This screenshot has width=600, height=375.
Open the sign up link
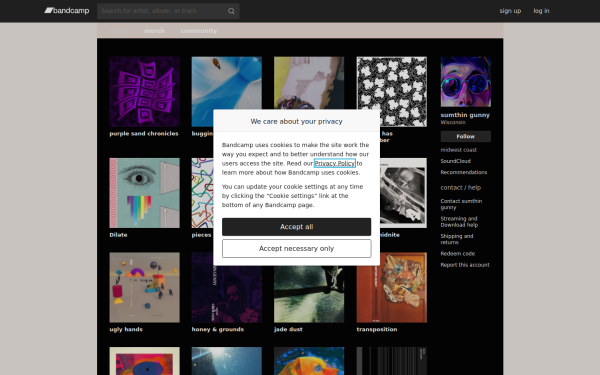510,11
